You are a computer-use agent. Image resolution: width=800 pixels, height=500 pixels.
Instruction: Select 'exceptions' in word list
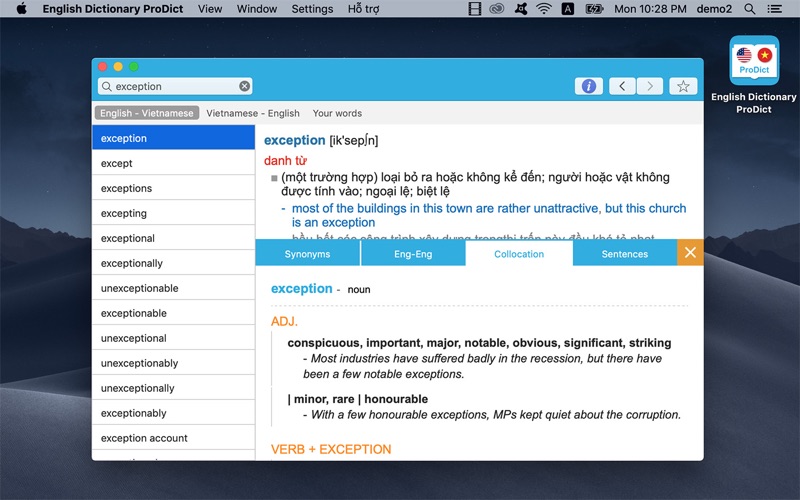click(173, 188)
